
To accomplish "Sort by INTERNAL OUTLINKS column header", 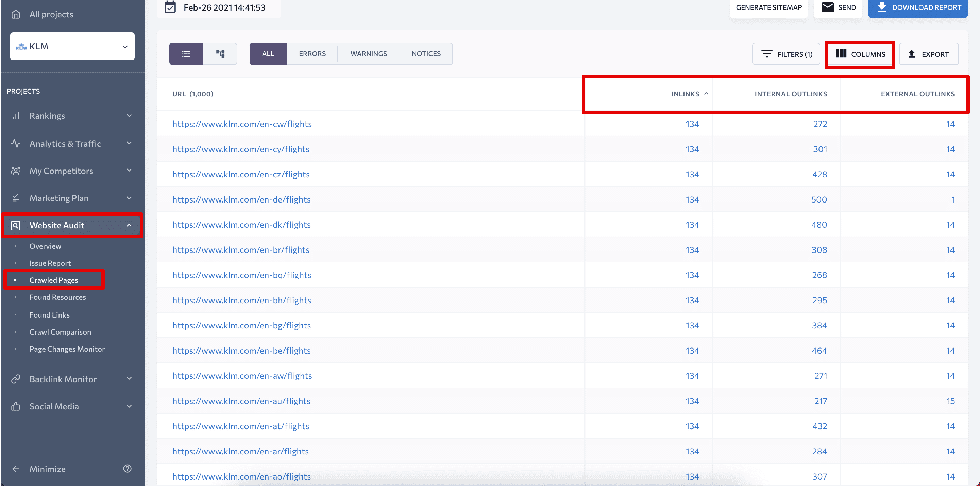I will pyautogui.click(x=791, y=94).
